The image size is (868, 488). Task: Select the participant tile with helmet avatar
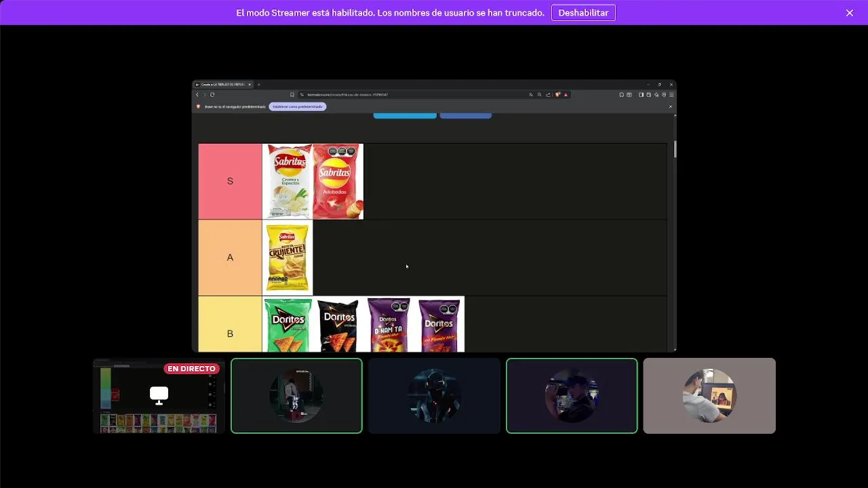click(x=434, y=396)
